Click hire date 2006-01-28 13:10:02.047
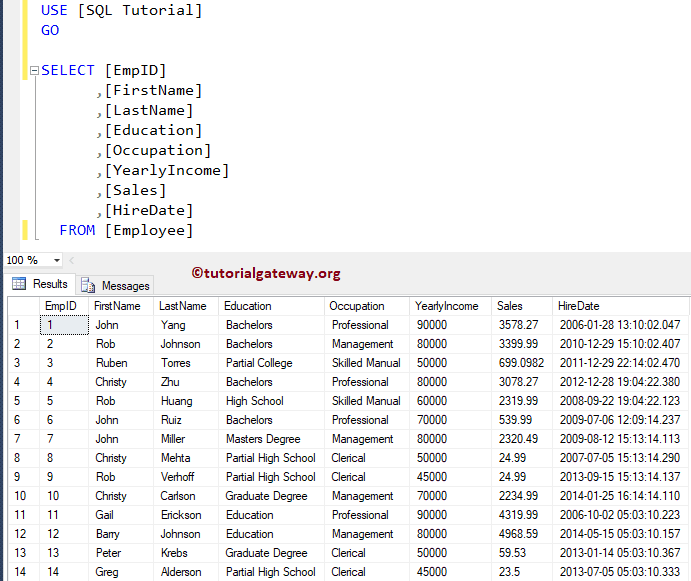The height and width of the screenshot is (581, 691). click(x=620, y=325)
